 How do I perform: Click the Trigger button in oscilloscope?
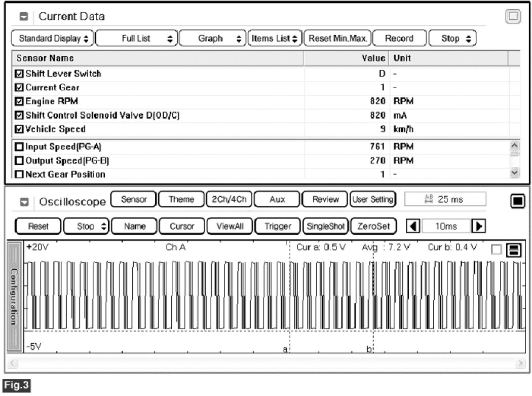coord(278,226)
